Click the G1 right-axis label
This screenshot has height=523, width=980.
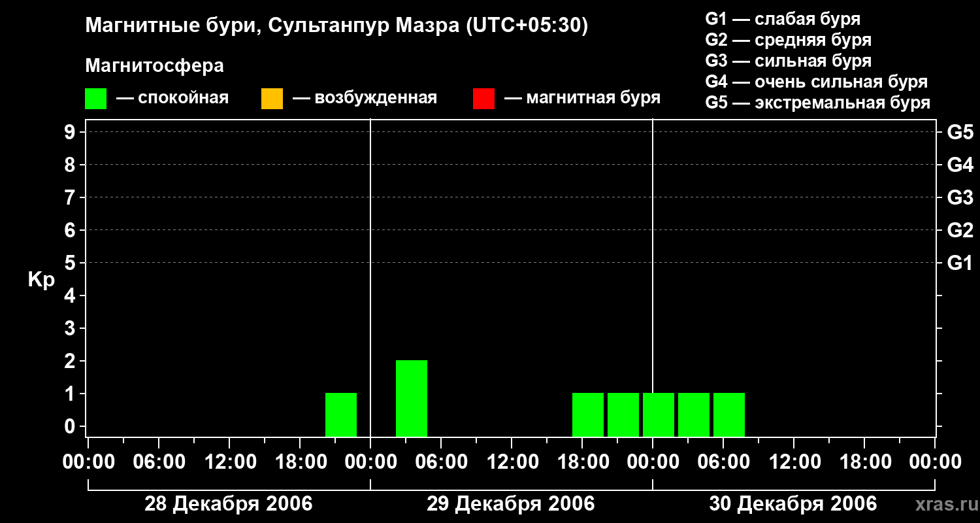tap(960, 263)
